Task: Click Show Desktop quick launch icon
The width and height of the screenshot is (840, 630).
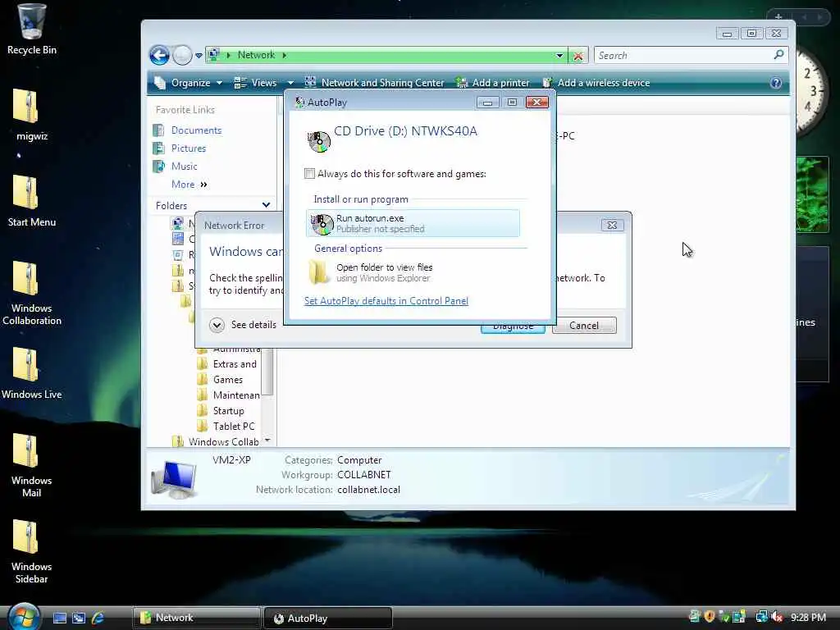Action: click(x=59, y=619)
